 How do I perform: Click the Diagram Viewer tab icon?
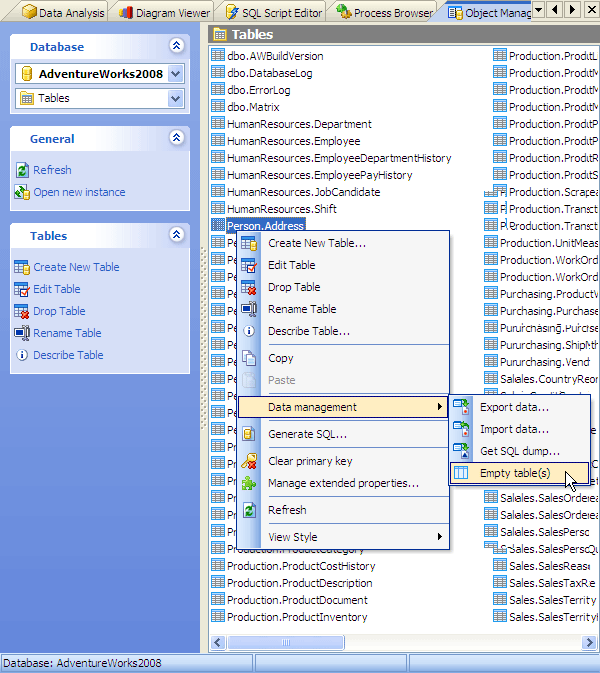(x=126, y=12)
